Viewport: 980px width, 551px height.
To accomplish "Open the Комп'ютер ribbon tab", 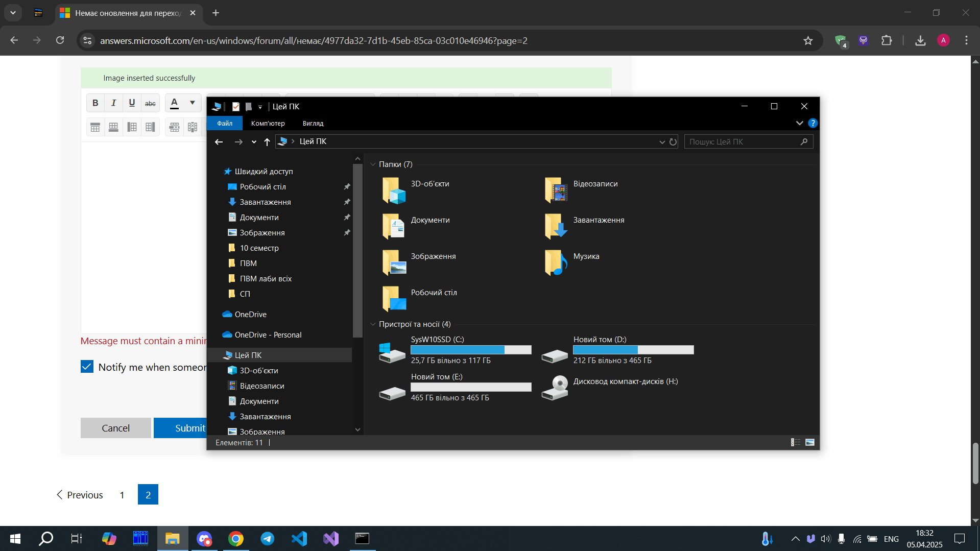I will [x=268, y=123].
